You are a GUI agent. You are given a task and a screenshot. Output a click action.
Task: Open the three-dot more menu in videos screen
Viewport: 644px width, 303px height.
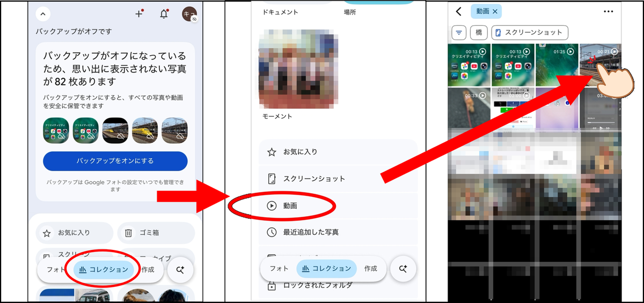tap(608, 11)
